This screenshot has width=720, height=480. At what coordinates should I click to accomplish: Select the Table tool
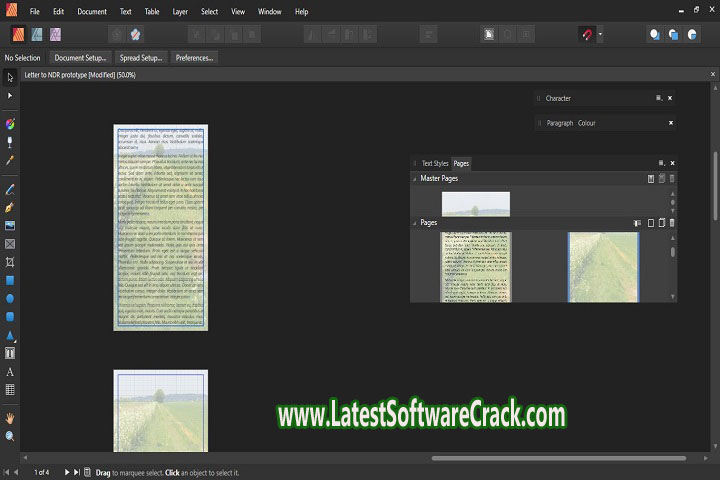click(x=10, y=390)
